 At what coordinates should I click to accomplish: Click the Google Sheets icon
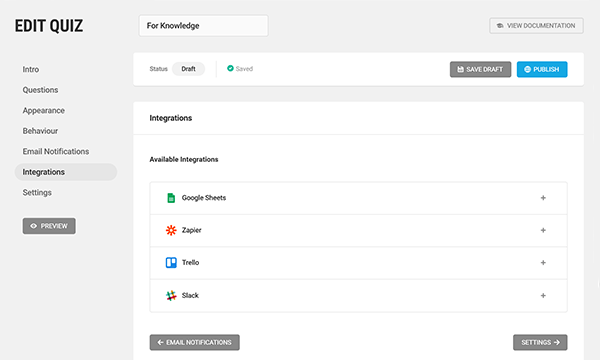click(171, 198)
